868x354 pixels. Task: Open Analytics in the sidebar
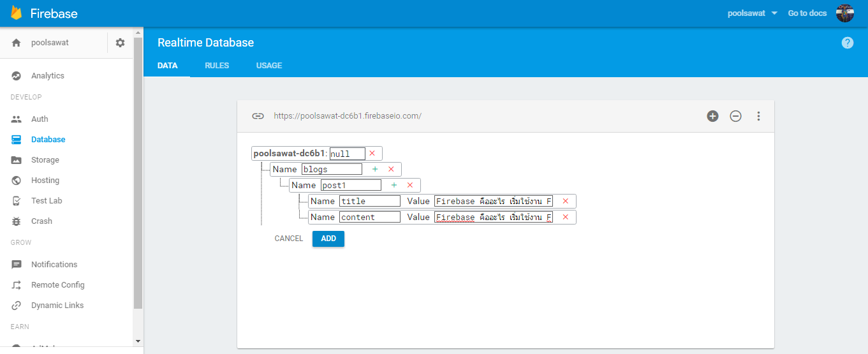point(48,76)
